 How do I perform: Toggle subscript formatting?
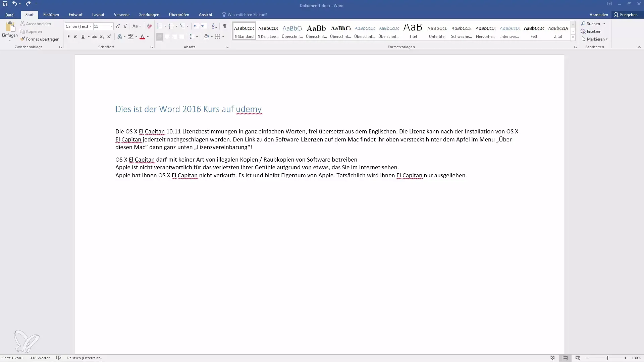click(x=102, y=37)
